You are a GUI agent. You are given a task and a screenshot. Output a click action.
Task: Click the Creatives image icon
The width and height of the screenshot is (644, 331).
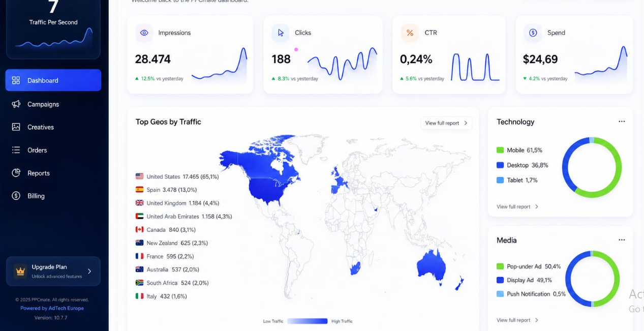tap(16, 127)
